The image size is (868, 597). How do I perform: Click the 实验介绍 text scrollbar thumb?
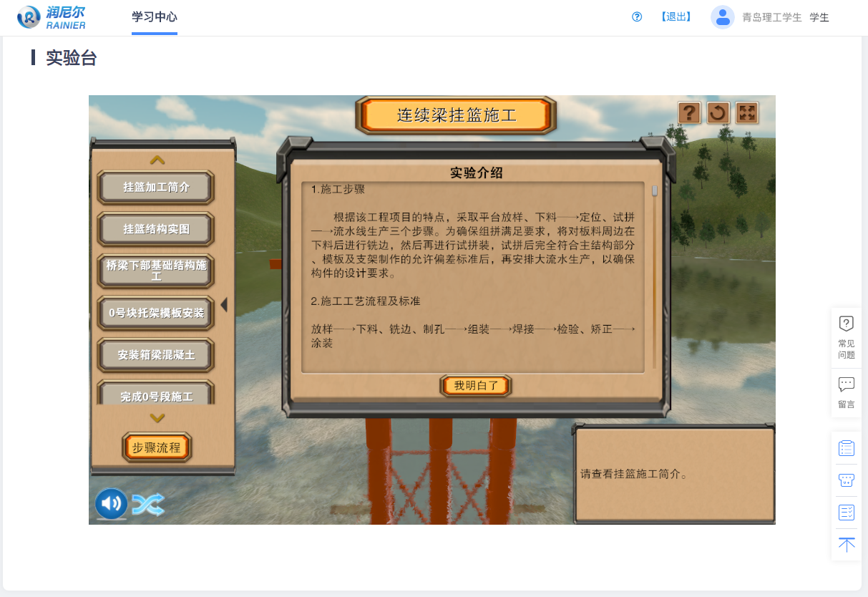pos(654,191)
